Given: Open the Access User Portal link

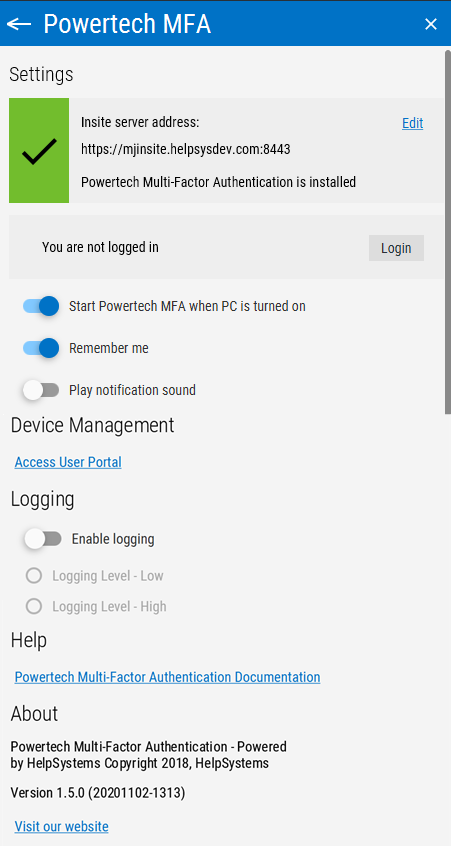Looking at the screenshot, I should (68, 462).
